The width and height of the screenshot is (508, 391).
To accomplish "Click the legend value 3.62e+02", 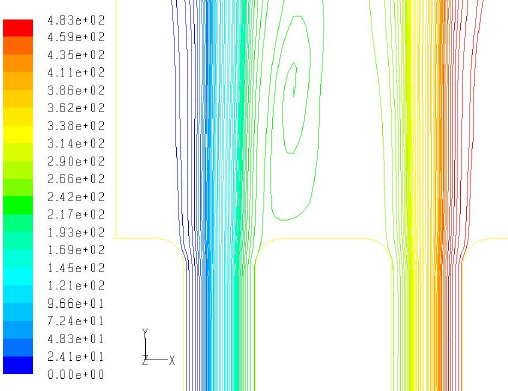I will (x=76, y=108).
